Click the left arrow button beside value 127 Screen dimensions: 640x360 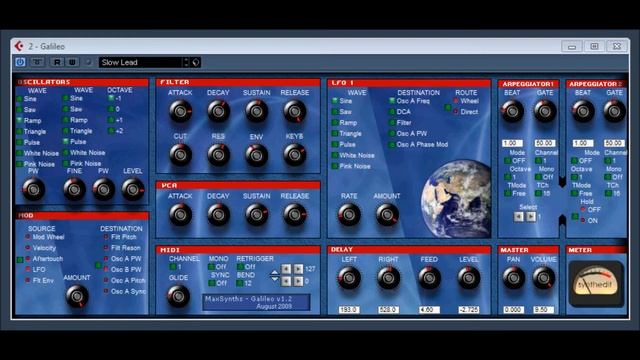286,269
